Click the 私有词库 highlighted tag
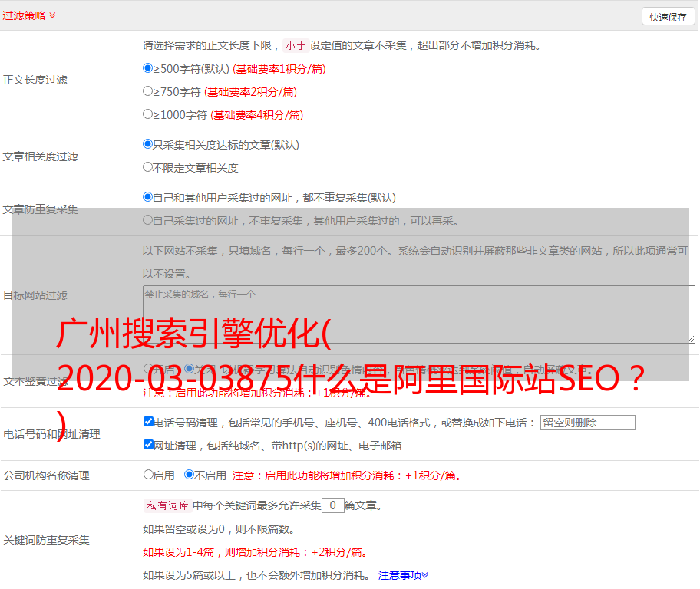The image size is (700, 589). point(168,505)
